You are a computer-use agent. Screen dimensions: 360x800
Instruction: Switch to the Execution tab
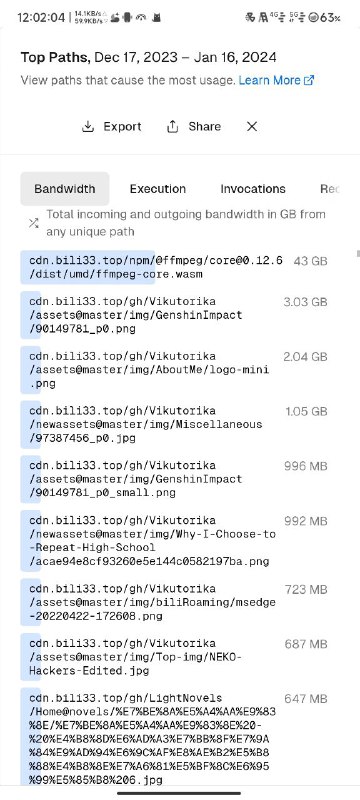coord(158,189)
